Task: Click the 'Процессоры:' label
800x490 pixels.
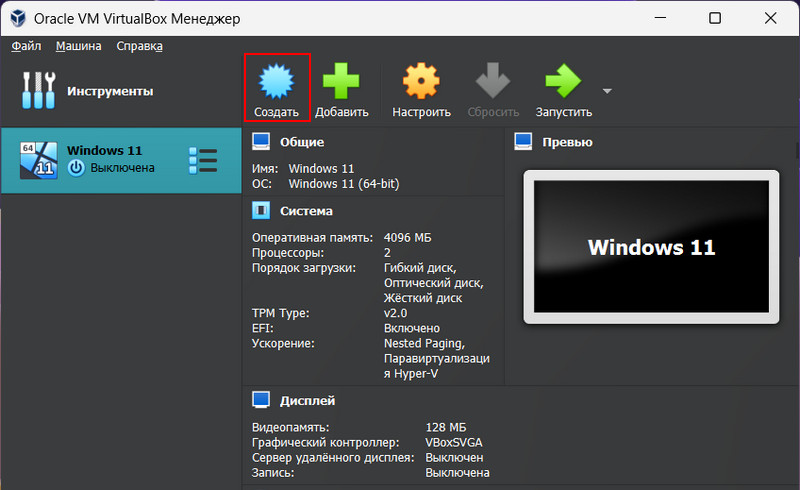Action: 288,253
